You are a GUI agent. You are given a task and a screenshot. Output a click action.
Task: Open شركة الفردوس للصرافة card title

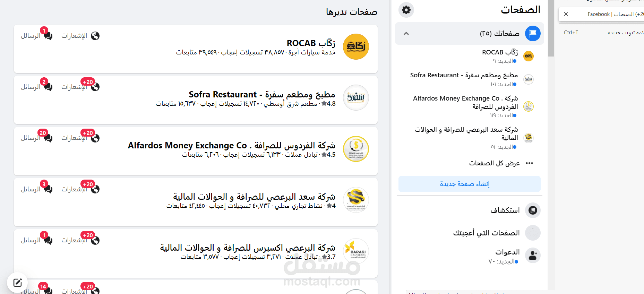coord(232,145)
